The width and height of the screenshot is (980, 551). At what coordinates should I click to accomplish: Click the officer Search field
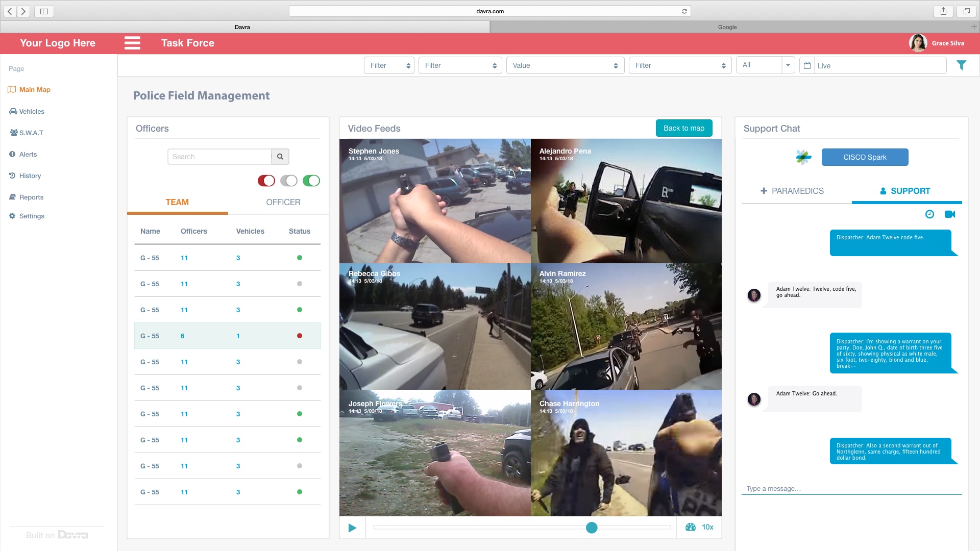[x=219, y=157]
